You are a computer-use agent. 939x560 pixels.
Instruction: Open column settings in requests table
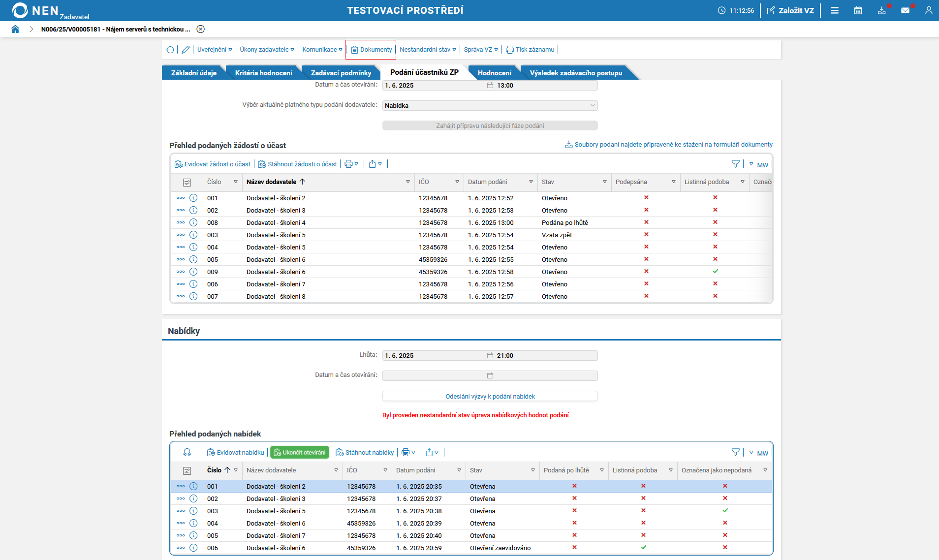pyautogui.click(x=187, y=182)
